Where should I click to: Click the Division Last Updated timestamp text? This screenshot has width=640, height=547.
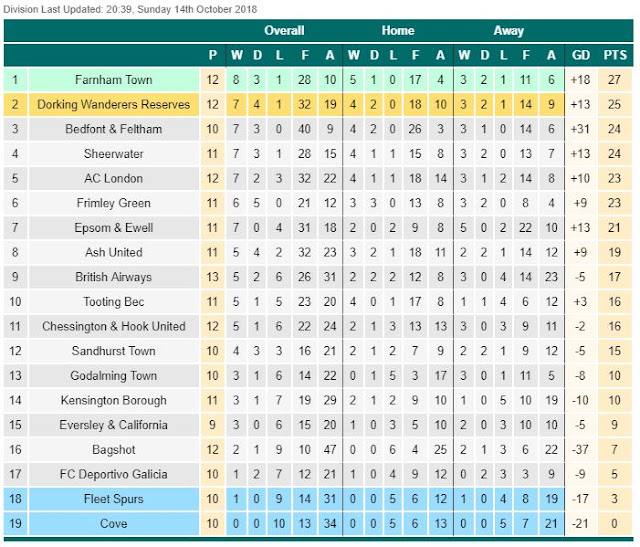[x=130, y=9]
